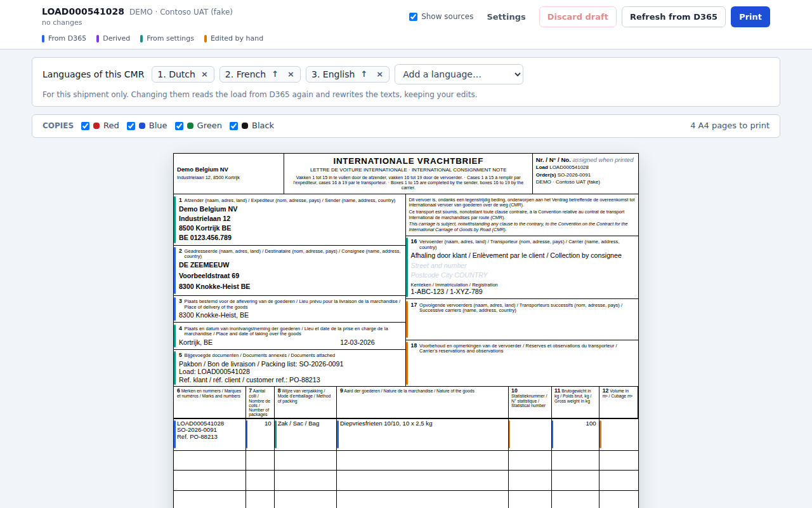Click box 17 successive carriers field
This screenshot has width=812, height=508.
point(522,319)
